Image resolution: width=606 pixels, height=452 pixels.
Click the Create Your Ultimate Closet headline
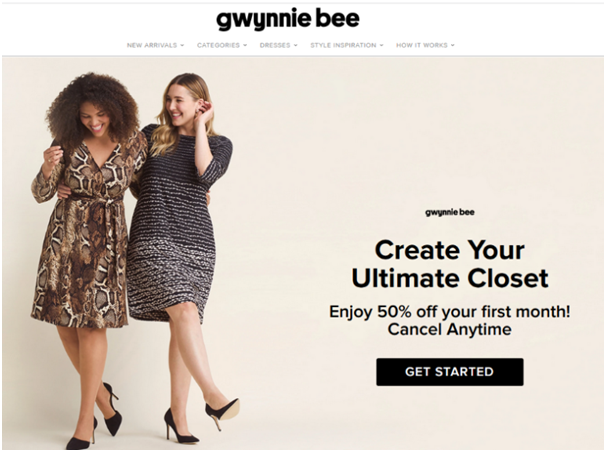450,264
